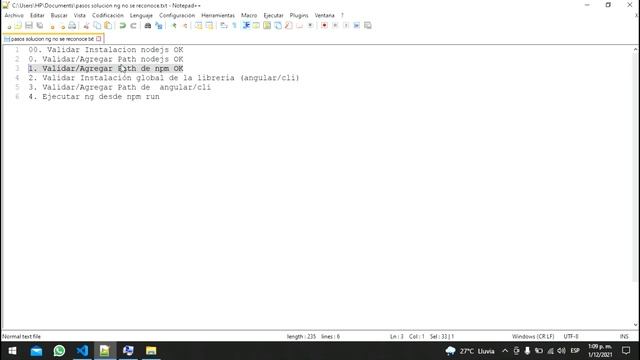Open WhatsApp from the taskbar
This screenshot has height=360, width=640.
(59, 351)
